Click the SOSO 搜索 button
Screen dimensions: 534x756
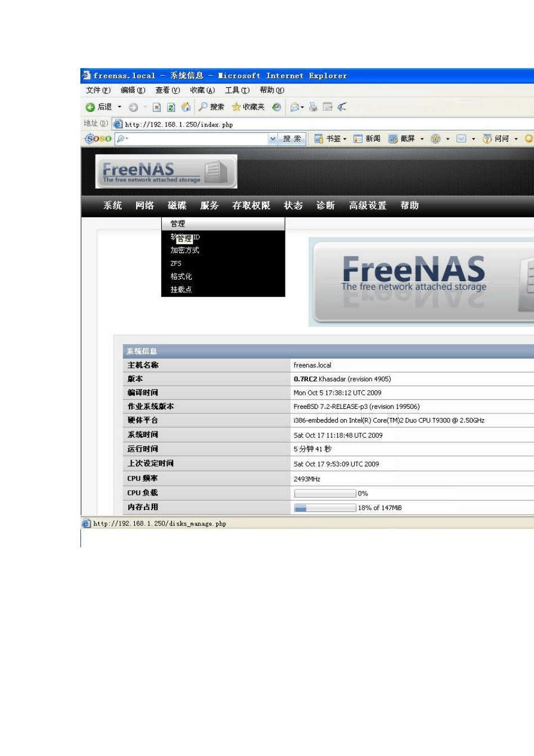pyautogui.click(x=292, y=138)
